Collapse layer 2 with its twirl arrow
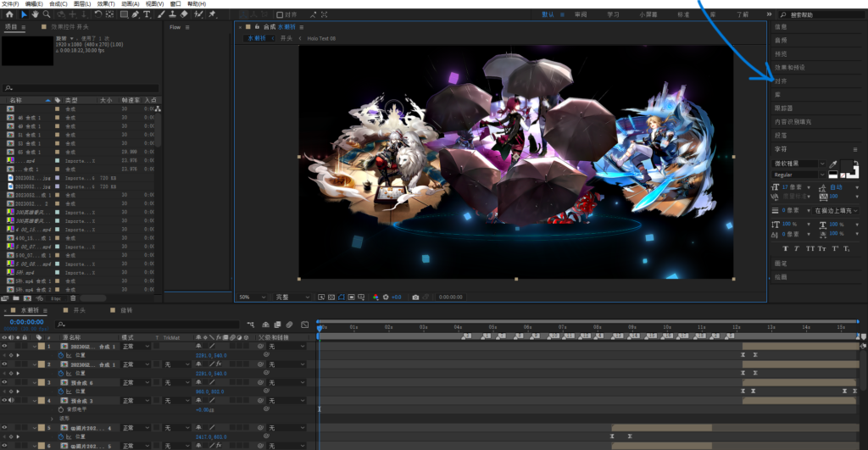The image size is (868, 450). pyautogui.click(x=34, y=364)
